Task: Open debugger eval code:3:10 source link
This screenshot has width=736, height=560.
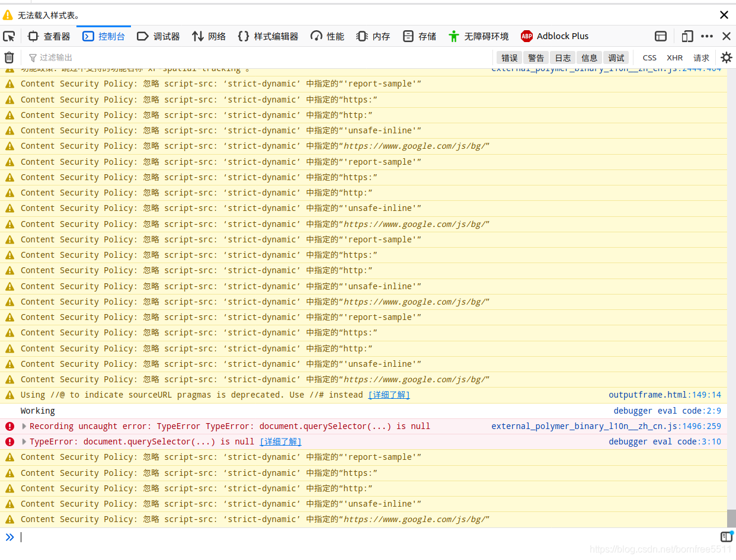Action: (665, 441)
